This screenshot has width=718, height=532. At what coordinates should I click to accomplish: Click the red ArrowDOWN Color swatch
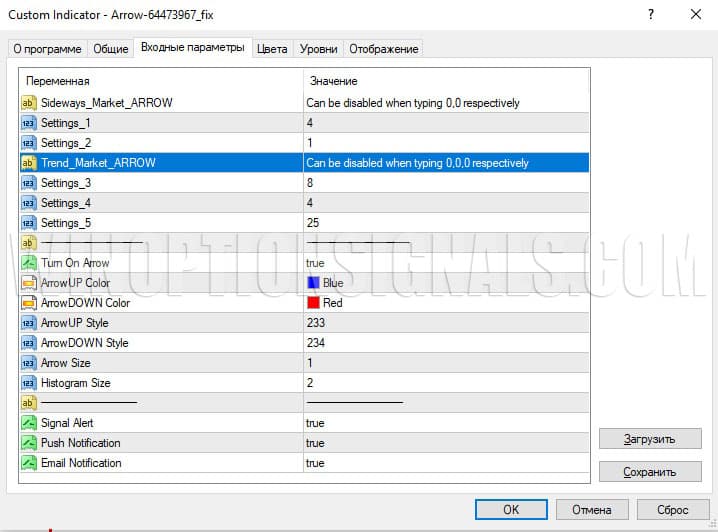click(x=313, y=303)
